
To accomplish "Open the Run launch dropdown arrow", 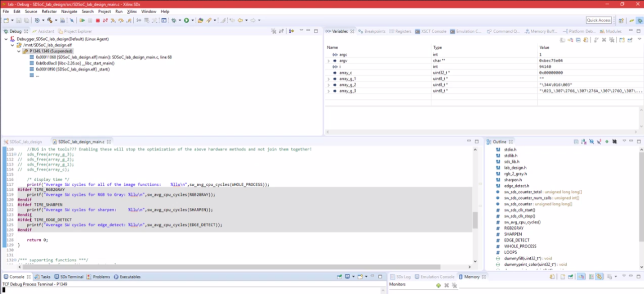I will (x=193, y=20).
